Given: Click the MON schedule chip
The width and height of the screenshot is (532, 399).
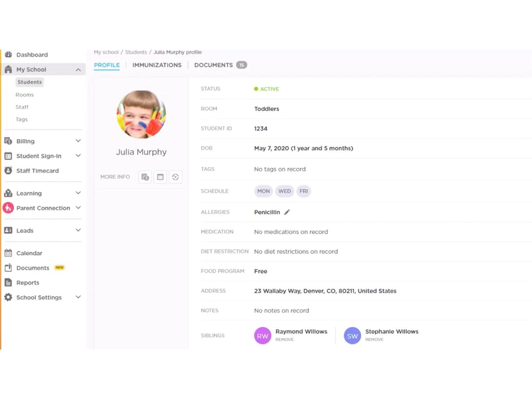Looking at the screenshot, I should 263,192.
